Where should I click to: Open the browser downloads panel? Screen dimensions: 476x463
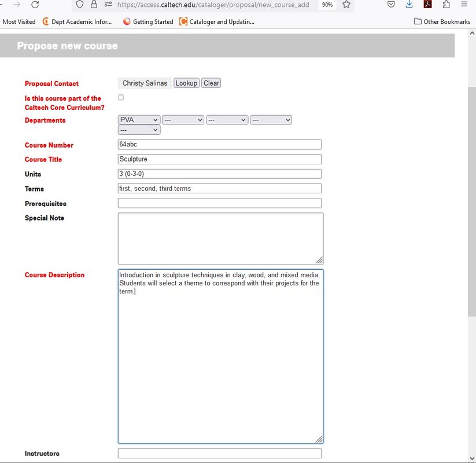click(409, 5)
